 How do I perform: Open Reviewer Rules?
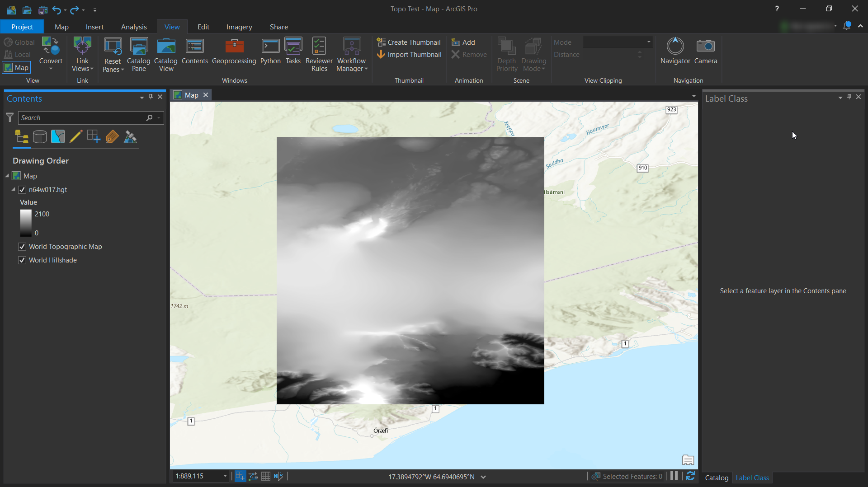click(x=319, y=54)
